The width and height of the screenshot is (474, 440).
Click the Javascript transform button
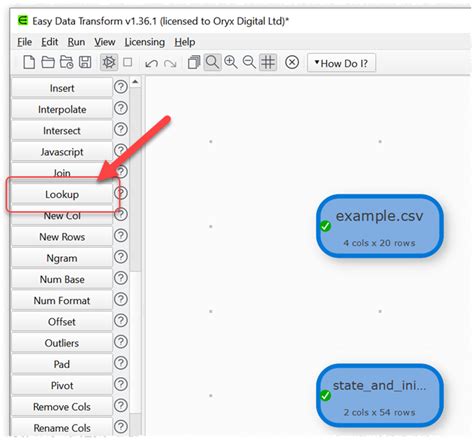tap(62, 152)
